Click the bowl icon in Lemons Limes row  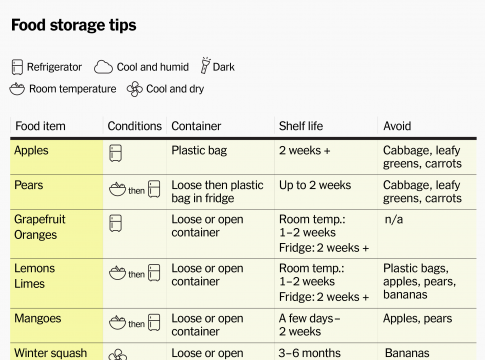click(117, 273)
